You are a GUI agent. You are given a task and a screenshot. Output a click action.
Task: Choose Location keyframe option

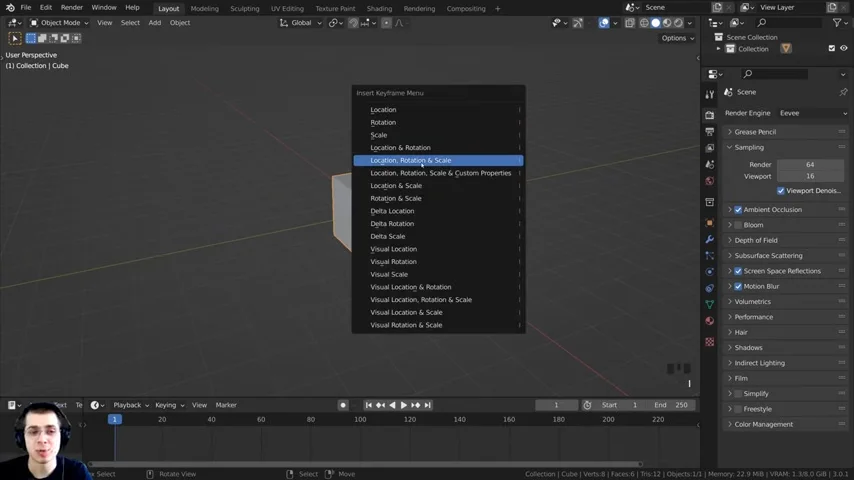click(x=438, y=110)
